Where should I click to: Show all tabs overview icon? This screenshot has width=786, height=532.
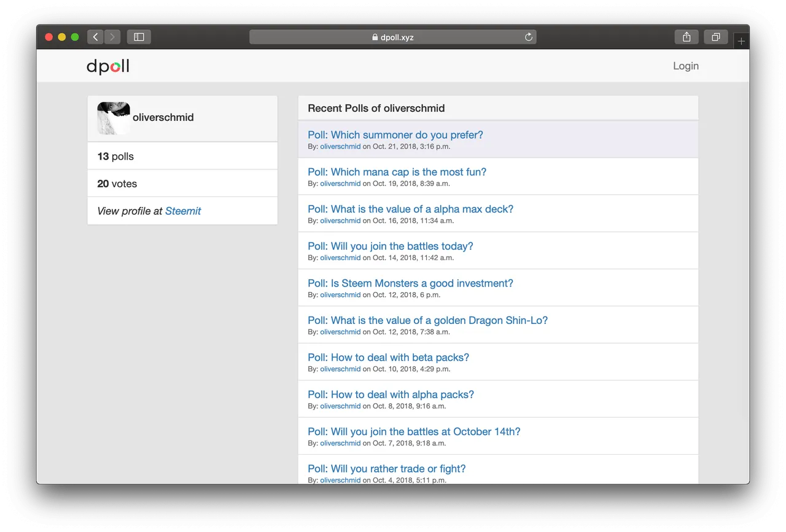coord(716,37)
